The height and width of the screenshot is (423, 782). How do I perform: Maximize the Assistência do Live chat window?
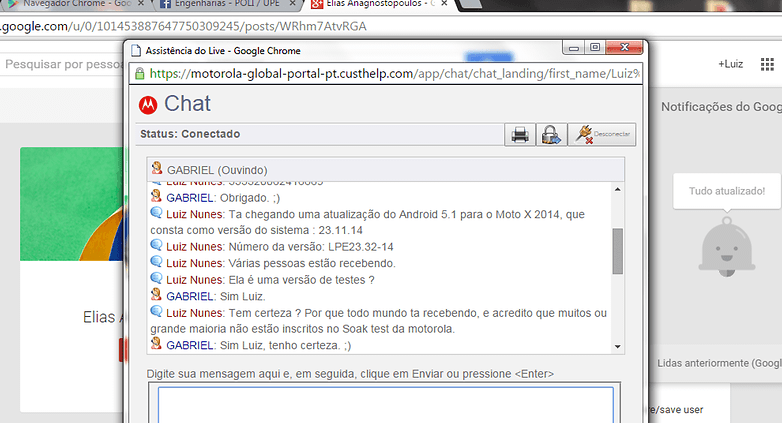tap(594, 47)
